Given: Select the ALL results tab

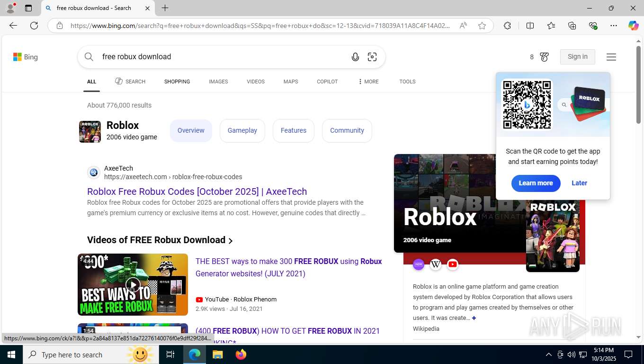Looking at the screenshot, I should (x=91, y=82).
